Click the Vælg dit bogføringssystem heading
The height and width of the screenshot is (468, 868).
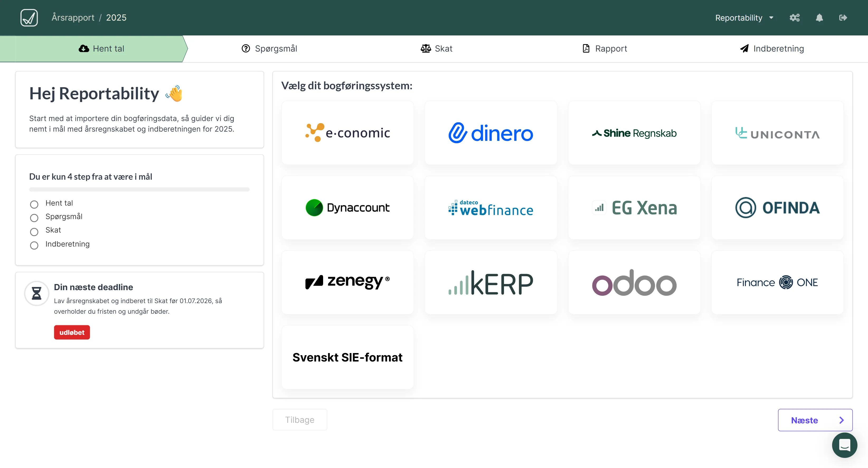347,86
